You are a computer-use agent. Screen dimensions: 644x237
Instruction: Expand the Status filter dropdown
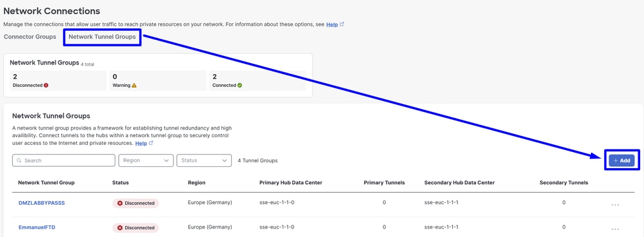204,161
